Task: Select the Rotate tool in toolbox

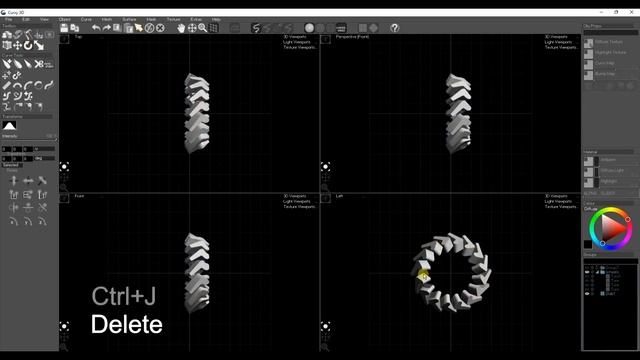Action: pyautogui.click(x=28, y=45)
